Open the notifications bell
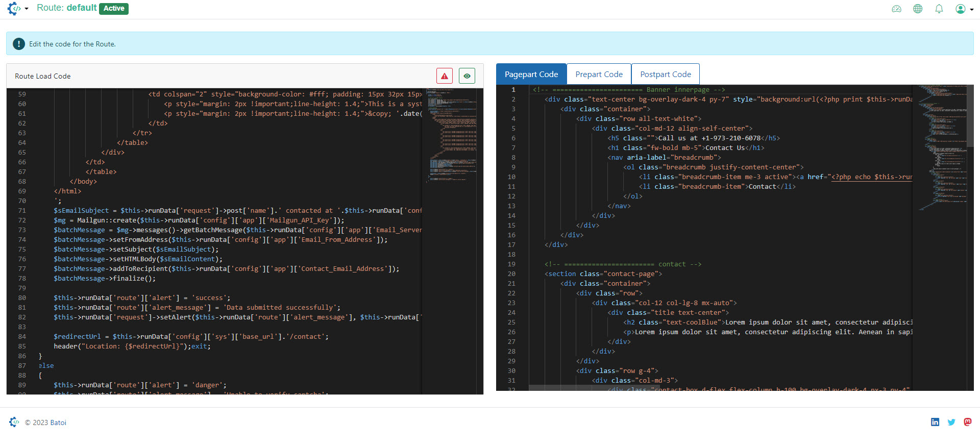This screenshot has height=448, width=980. coord(939,9)
